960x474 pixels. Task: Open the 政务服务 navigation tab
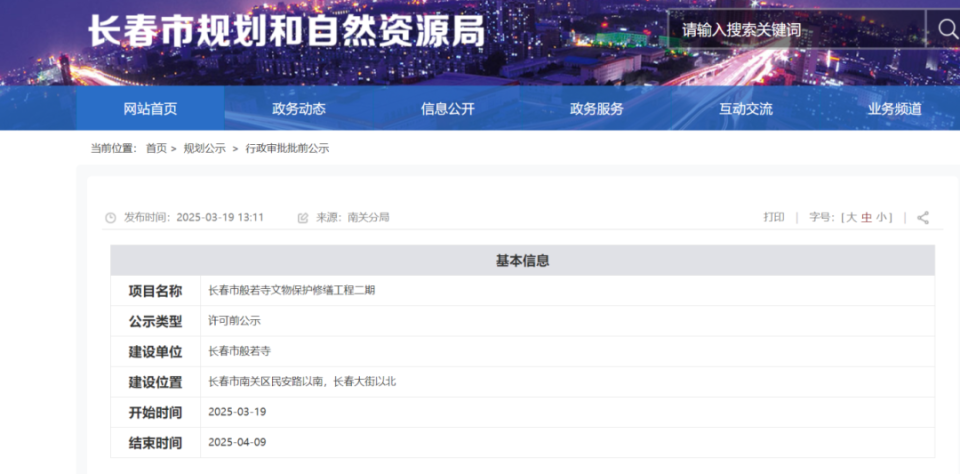point(596,108)
